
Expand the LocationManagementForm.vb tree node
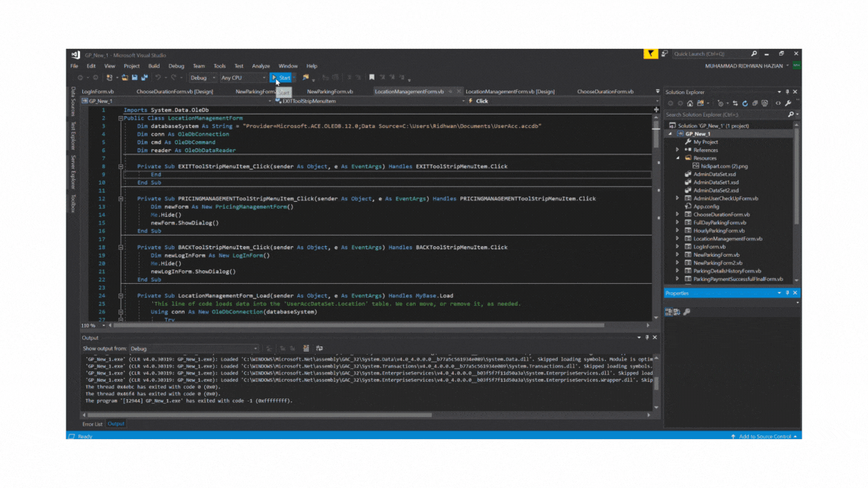677,239
